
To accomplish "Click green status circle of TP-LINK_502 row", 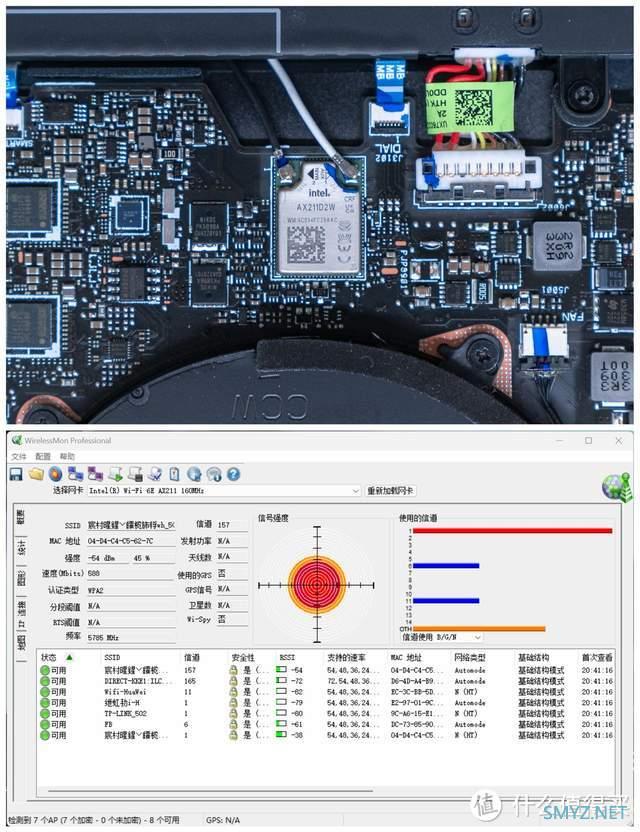I will click(x=45, y=714).
